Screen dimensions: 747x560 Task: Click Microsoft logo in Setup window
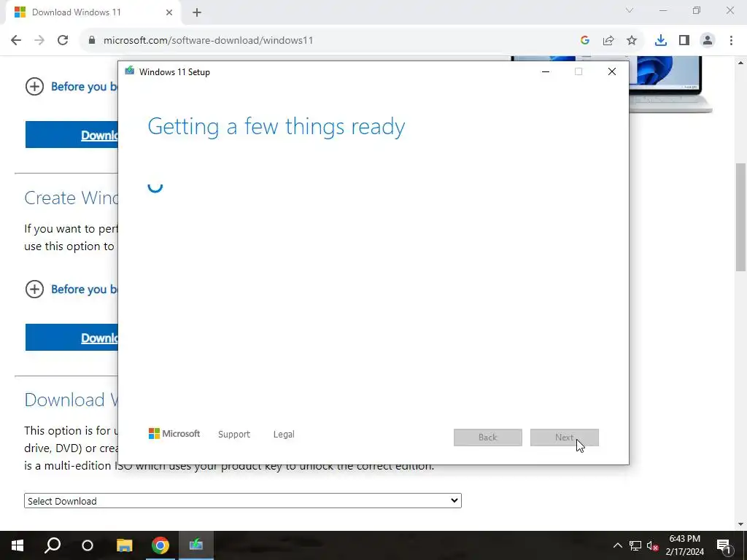click(x=174, y=434)
